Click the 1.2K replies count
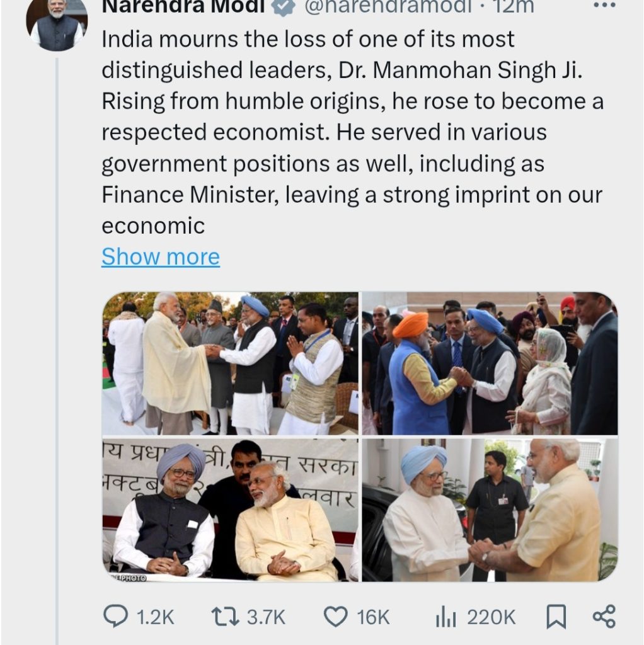Screen dimensions: 644x645 point(155,617)
